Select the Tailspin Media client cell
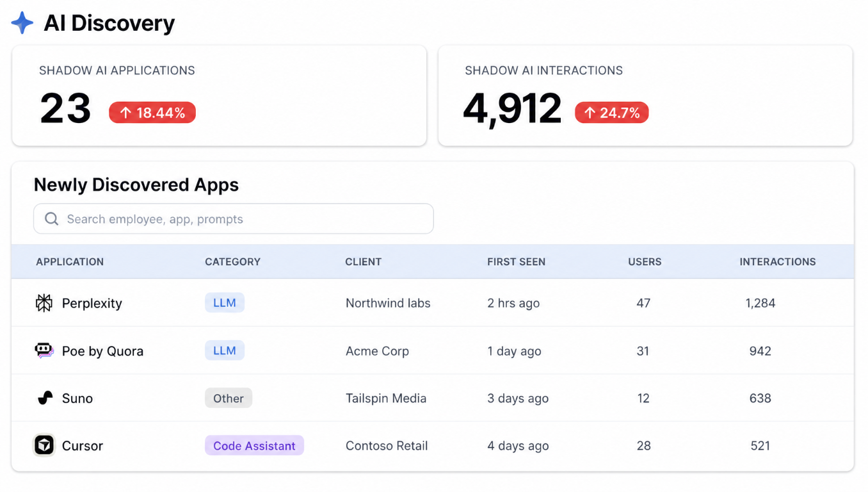Screen dimensions: 868x492 [x=386, y=398]
